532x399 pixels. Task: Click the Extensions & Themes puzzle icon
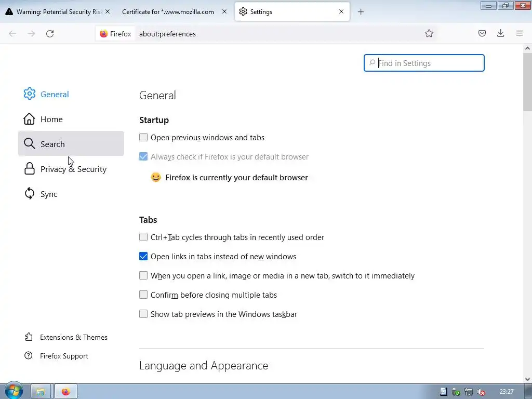pos(29,337)
